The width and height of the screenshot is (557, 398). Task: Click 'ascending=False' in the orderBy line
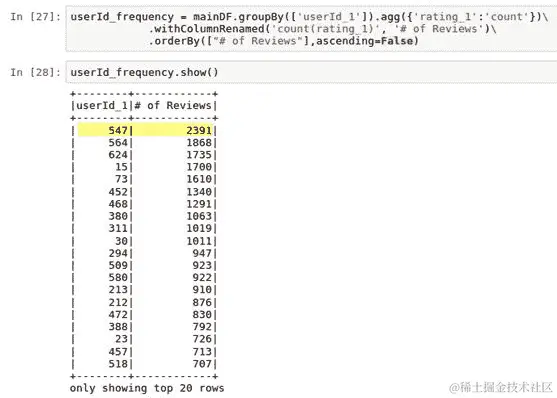pyautogui.click(x=364, y=41)
